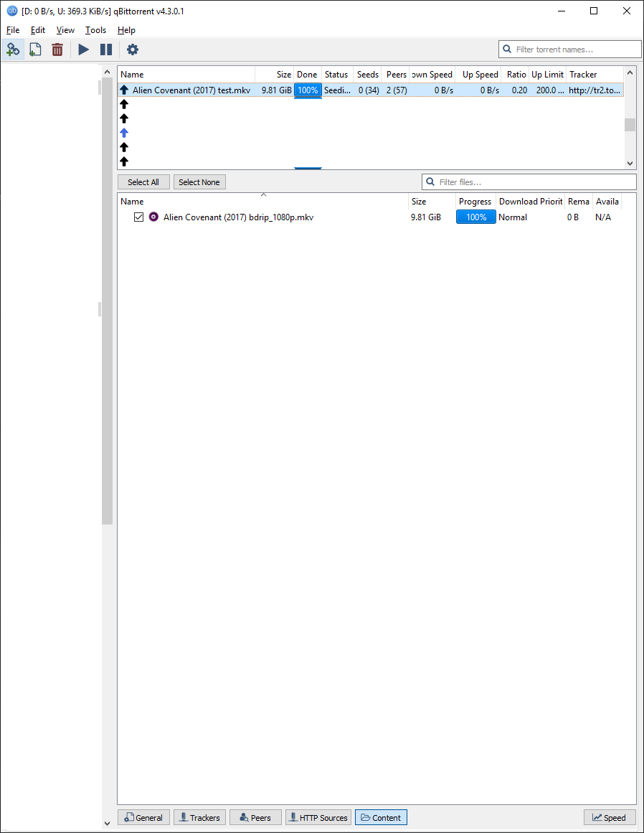Open the Download Priority dropdown showing Normal
Screen dimensions: 644x833
[x=513, y=217]
